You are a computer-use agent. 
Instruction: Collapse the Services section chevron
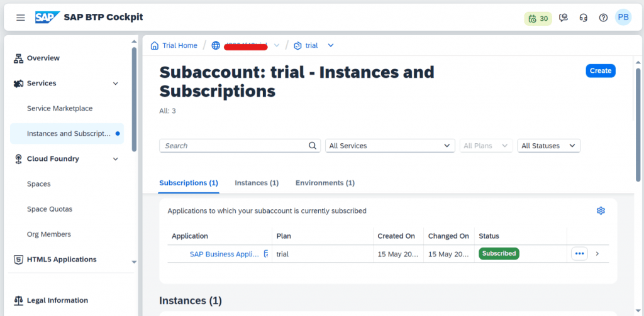pos(116,84)
